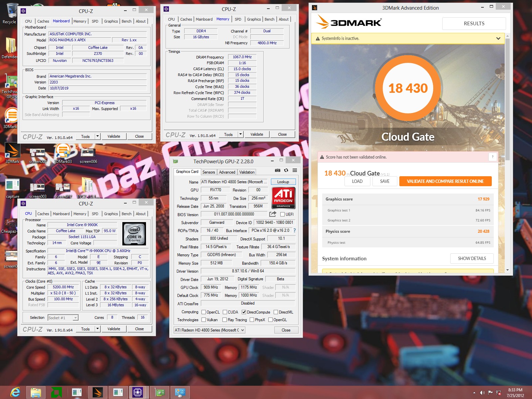Click the Bus Interface question mark icon
The image size is (532, 399).
294,230
